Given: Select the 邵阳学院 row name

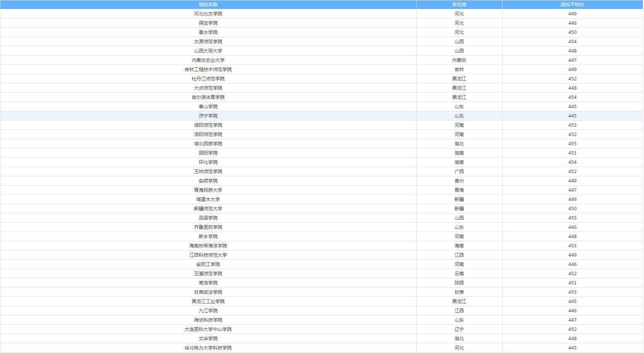Looking at the screenshot, I should pos(208,153).
